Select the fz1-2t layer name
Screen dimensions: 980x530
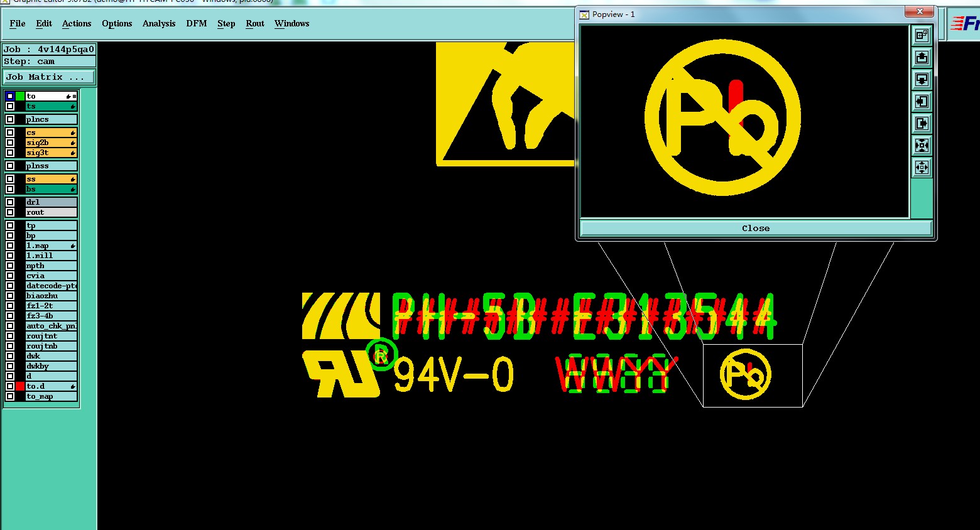pos(51,306)
